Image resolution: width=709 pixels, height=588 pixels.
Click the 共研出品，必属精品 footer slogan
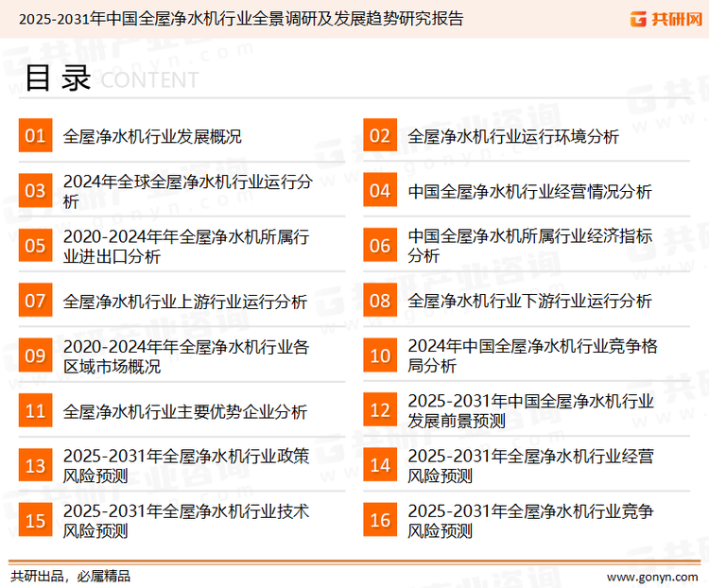click(x=70, y=576)
